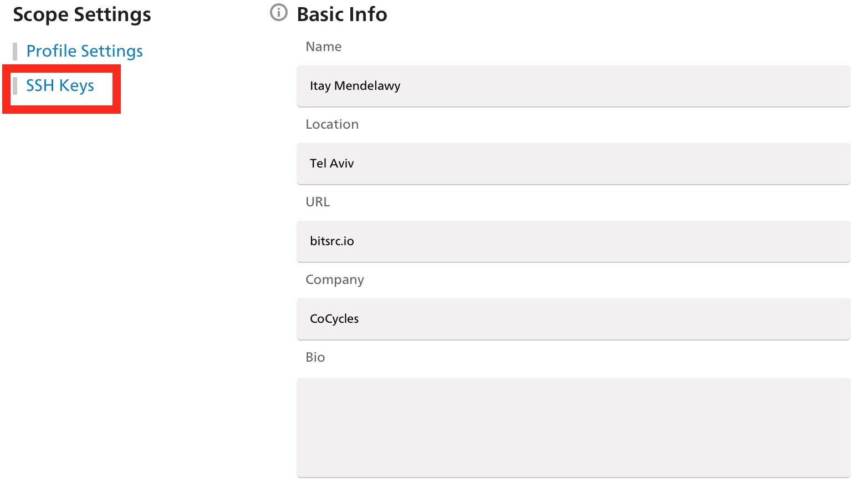This screenshot has height=487, width=868.
Task: Click the gray marker beside SSH Keys
Action: [15, 86]
